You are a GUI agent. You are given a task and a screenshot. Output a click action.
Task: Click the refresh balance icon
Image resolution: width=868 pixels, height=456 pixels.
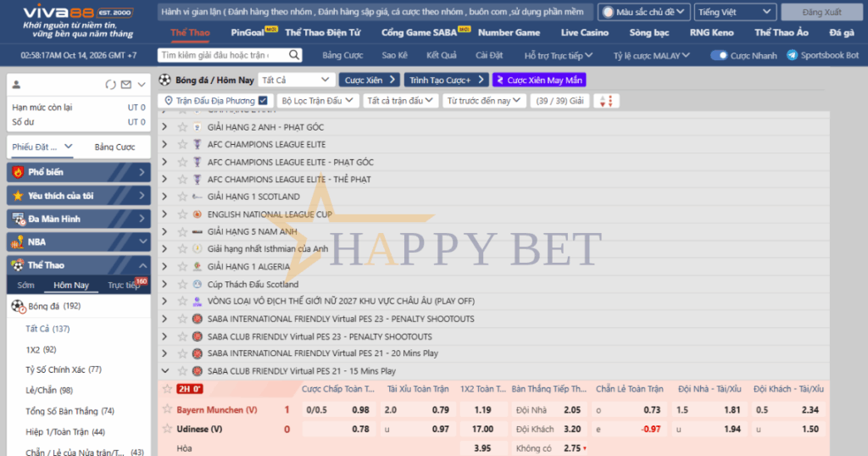point(111,85)
